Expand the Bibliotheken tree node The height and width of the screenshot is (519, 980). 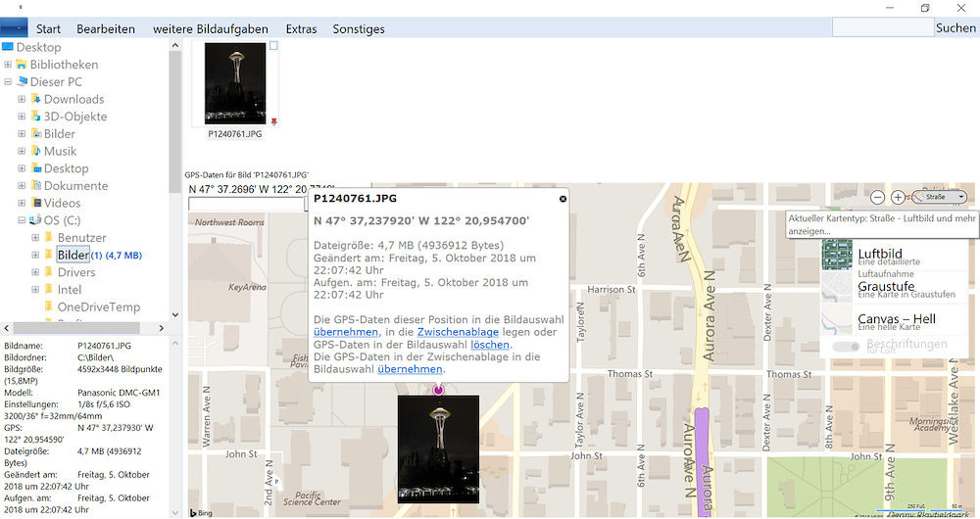click(8, 65)
